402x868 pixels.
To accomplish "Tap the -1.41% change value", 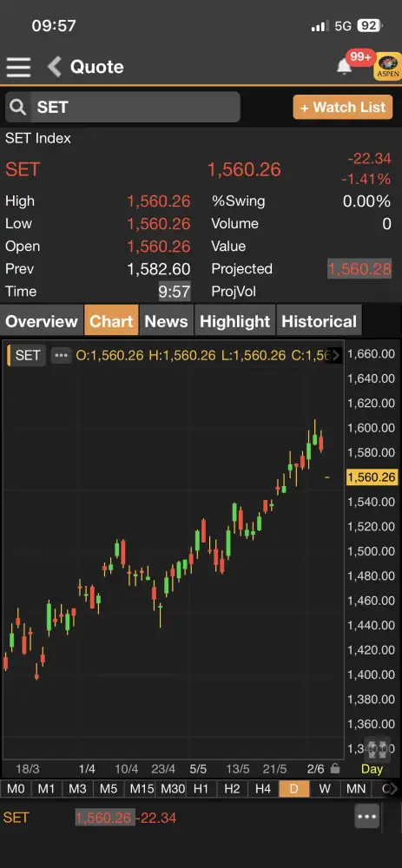I will point(366,179).
